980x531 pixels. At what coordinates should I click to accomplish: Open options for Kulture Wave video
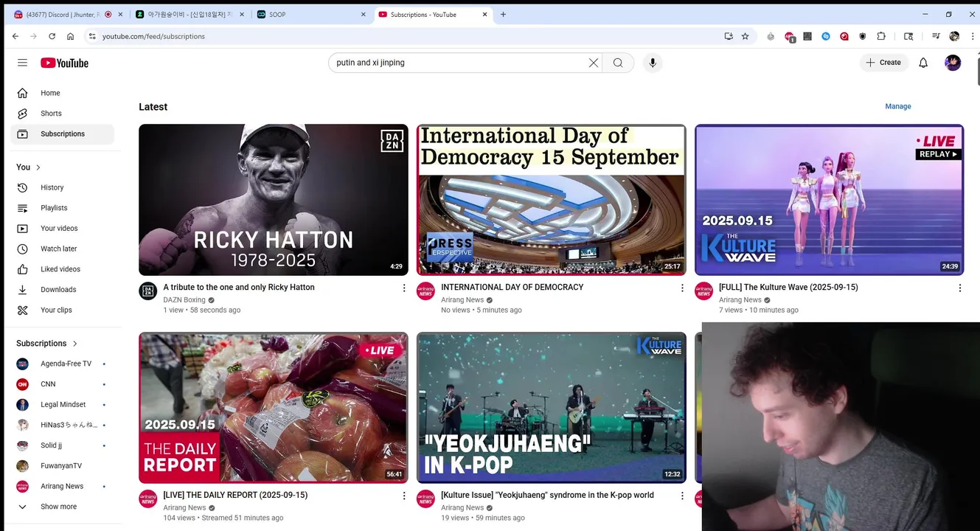pyautogui.click(x=959, y=288)
